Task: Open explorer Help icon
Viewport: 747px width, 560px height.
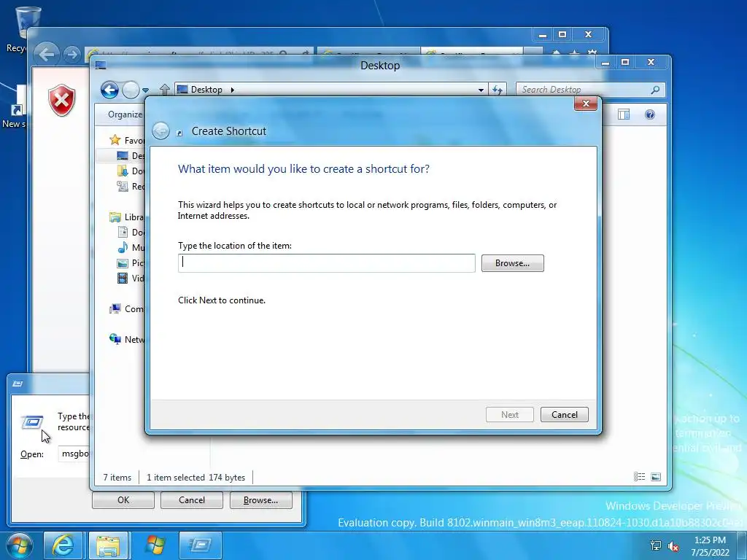Action: click(649, 114)
